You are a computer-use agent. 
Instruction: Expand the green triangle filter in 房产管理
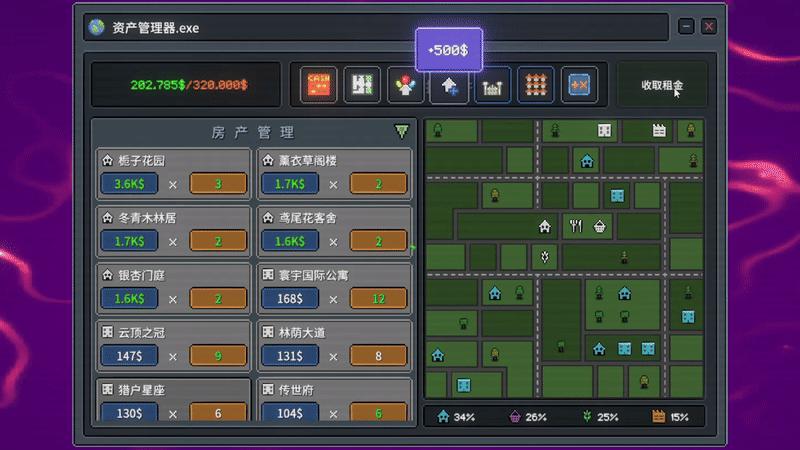pos(401,132)
